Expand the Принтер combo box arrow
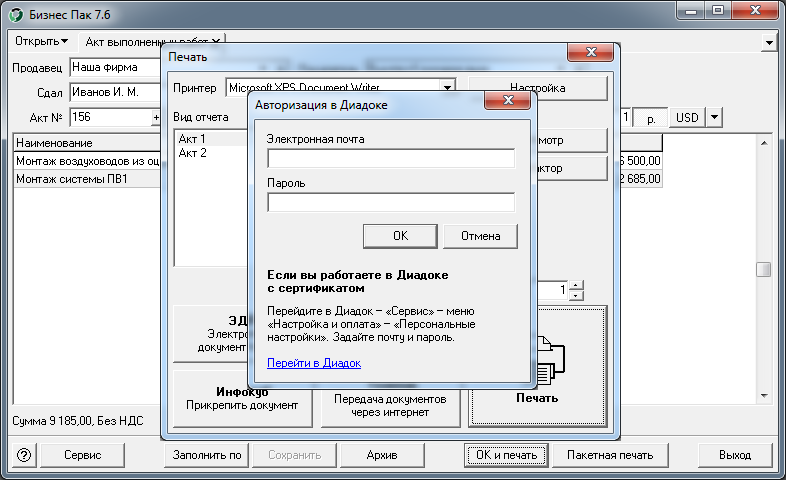The height and width of the screenshot is (480, 786). (x=447, y=87)
